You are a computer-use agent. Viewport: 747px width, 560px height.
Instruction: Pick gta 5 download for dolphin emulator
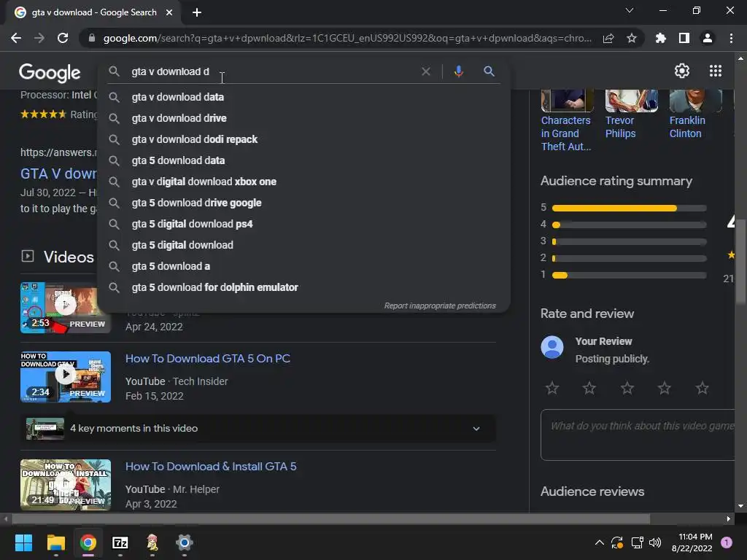303,287
